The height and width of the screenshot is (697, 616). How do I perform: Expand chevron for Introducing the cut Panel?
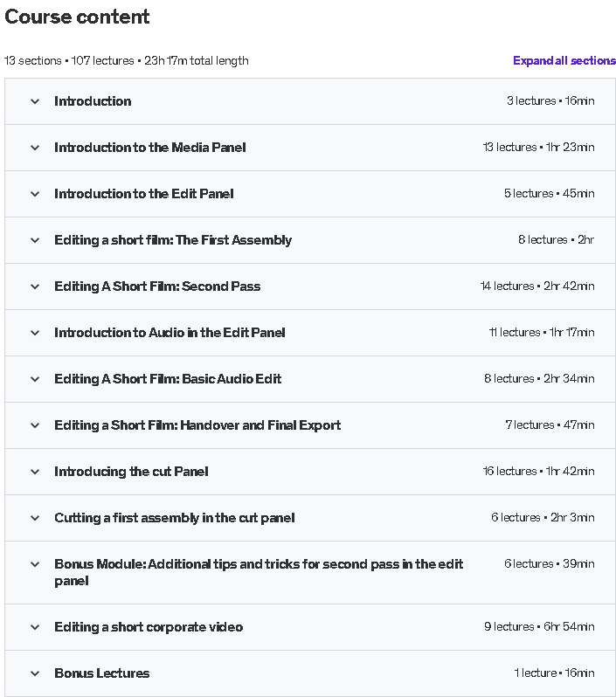tap(35, 471)
